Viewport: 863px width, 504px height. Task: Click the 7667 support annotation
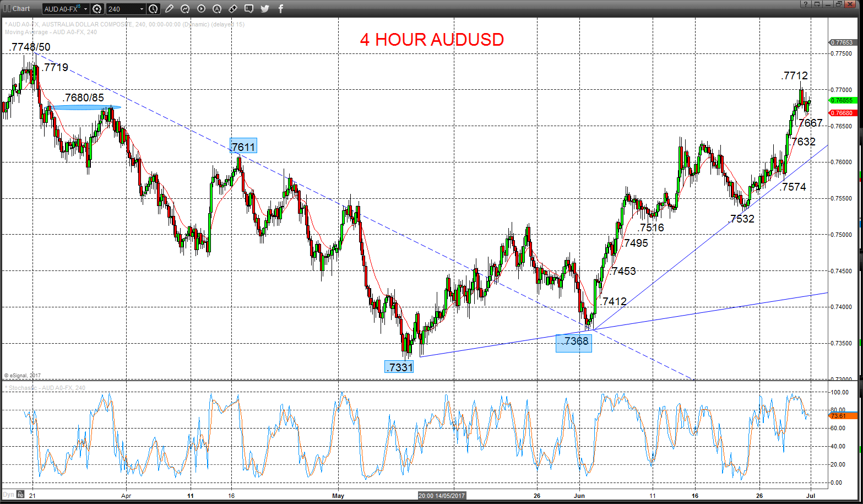click(811, 123)
